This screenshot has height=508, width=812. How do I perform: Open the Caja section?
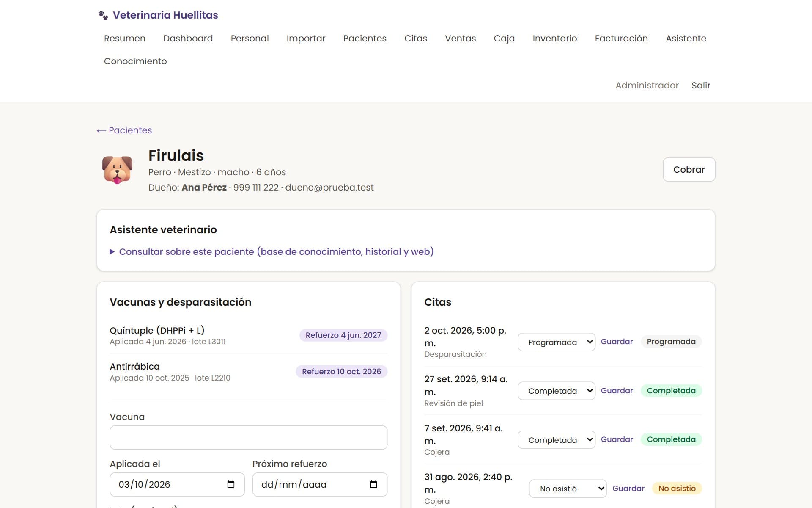point(504,39)
